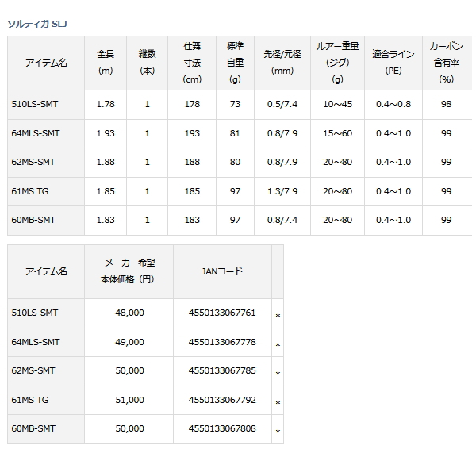Click the カーボン含有率 (%) column header

click(x=446, y=63)
